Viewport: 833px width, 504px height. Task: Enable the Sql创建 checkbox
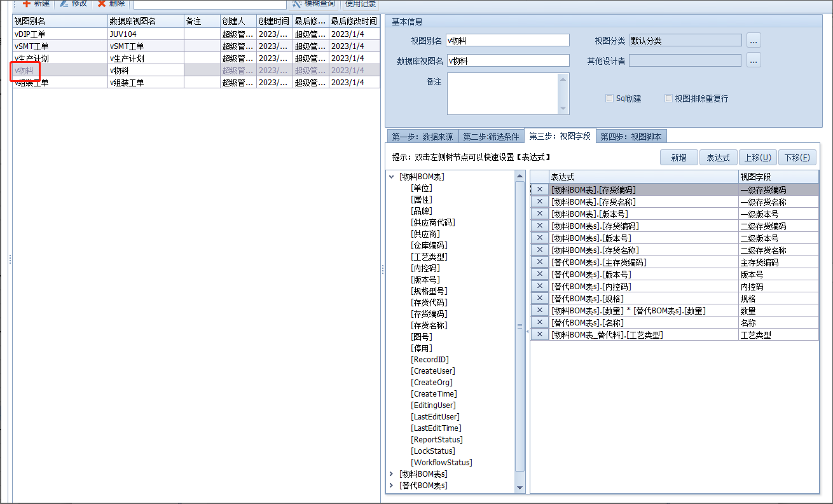click(610, 99)
